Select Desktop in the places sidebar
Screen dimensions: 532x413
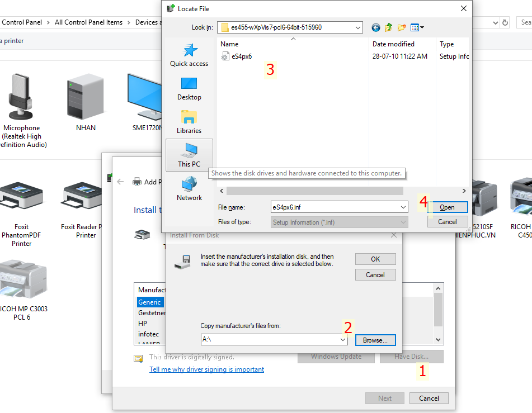(189, 88)
